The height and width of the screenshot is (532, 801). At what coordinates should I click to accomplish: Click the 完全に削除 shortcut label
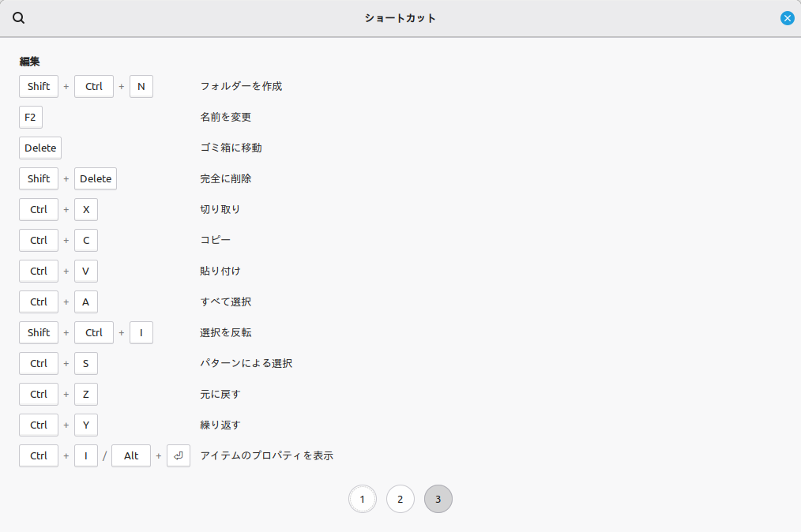tap(226, 178)
